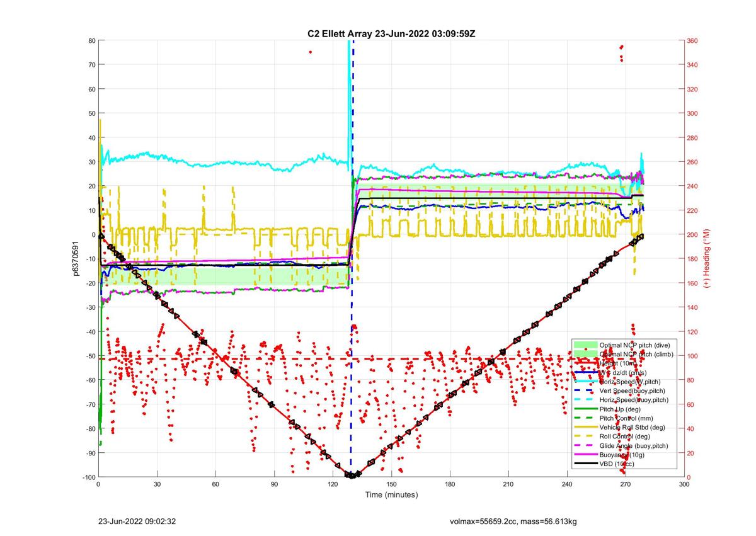Select legend entry "W = dz/dt (cm/s)"
The width and height of the screenshot is (756, 536).
[x=624, y=372]
